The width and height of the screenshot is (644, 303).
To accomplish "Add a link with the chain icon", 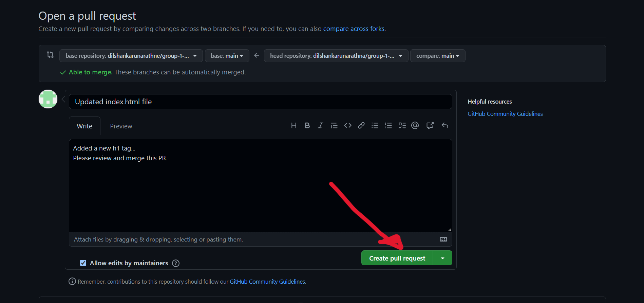I will pos(361,126).
